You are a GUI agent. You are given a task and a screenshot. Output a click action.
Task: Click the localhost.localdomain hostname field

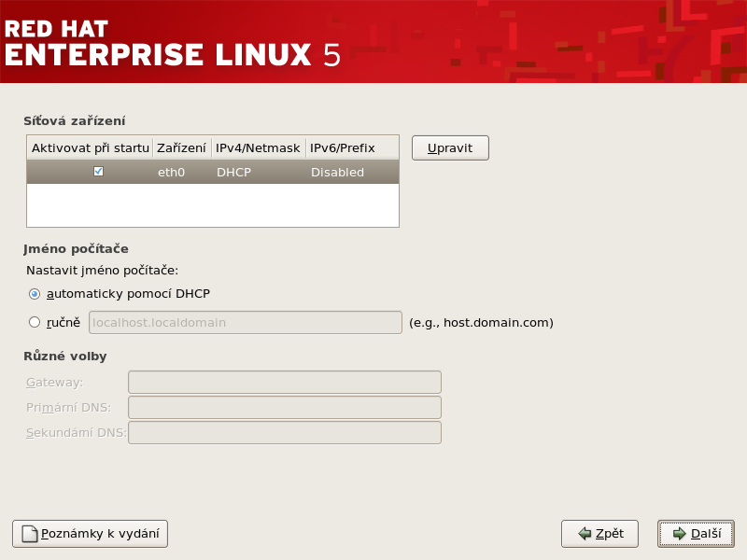(245, 323)
